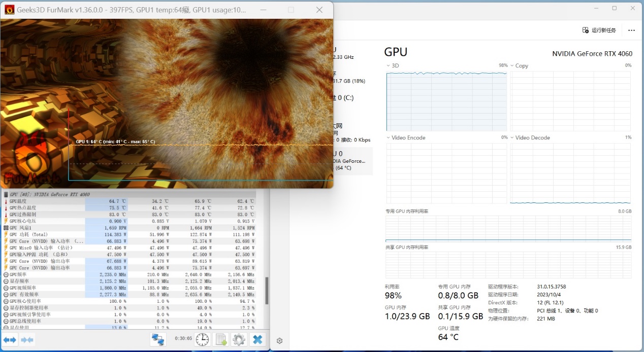Viewport: 644px width, 352px height.
Task: Click the thermometer icon beside GPU热点温度
Action: coord(6,208)
